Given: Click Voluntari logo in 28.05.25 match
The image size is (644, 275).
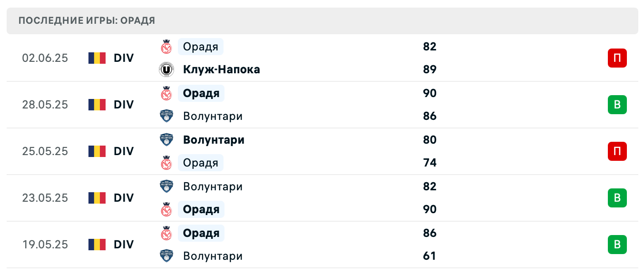Looking at the screenshot, I should pos(166,116).
